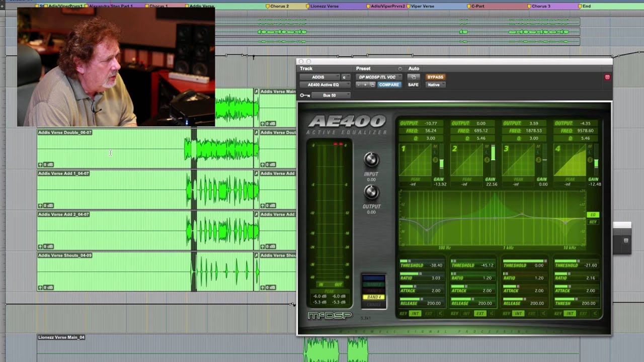Toggle the automation SAFE button
Screen dimensions: 644x362
[413, 85]
